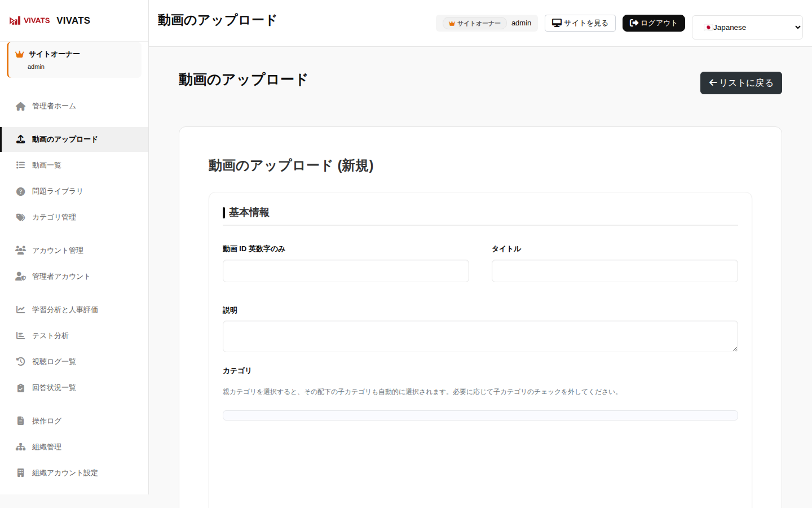Open 問題ライブラリ in the sidebar menu

click(x=74, y=191)
